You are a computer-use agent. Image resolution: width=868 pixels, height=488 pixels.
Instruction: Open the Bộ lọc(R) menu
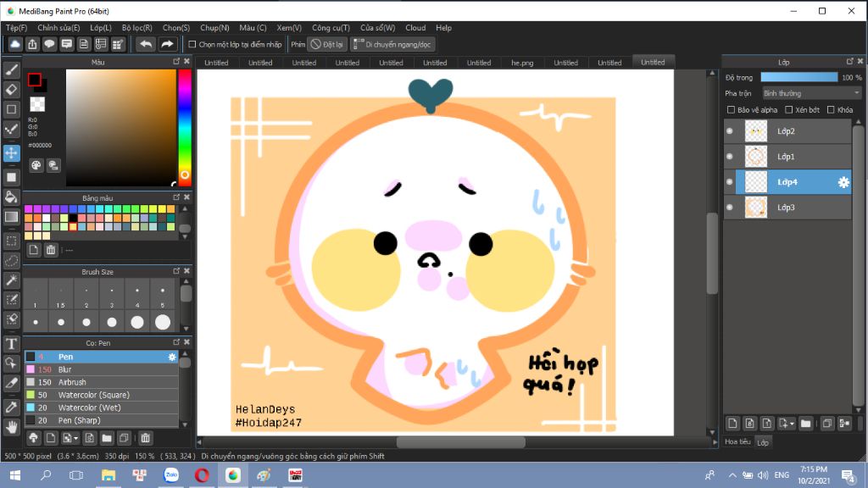pos(136,28)
